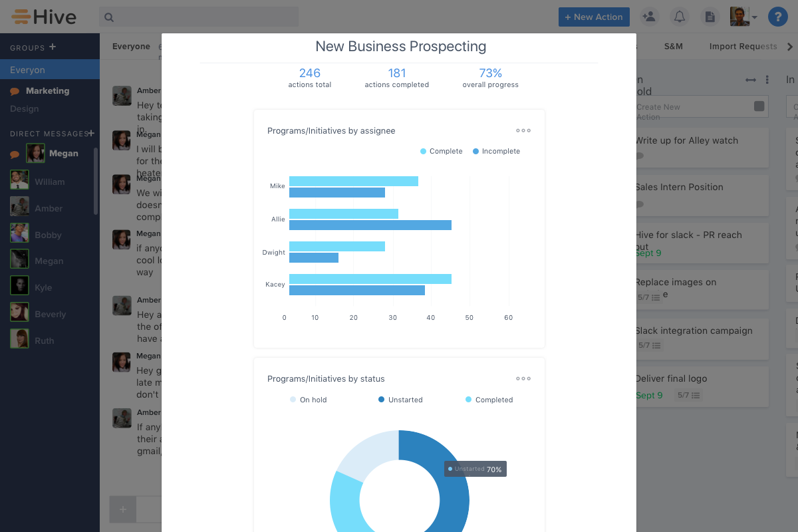Toggle Complete series in assignee legend
The width and height of the screenshot is (798, 532).
point(441,152)
